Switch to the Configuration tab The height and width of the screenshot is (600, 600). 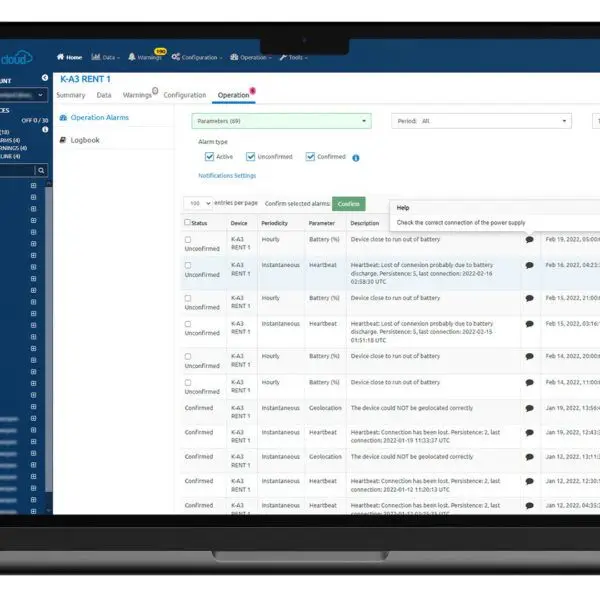[x=185, y=95]
